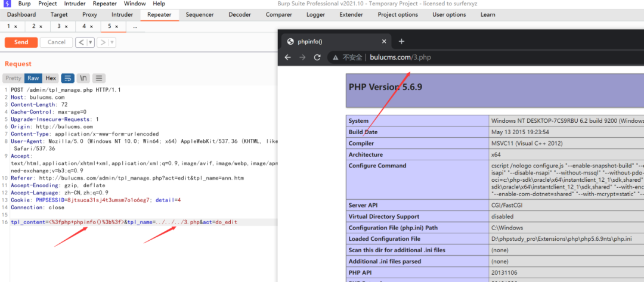
Task: Switch to the Sequencer tab
Action: tap(200, 15)
